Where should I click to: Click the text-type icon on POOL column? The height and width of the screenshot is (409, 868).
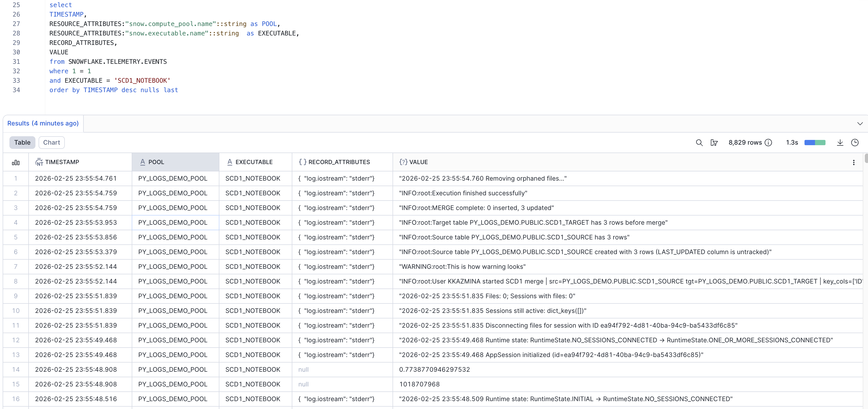(142, 162)
